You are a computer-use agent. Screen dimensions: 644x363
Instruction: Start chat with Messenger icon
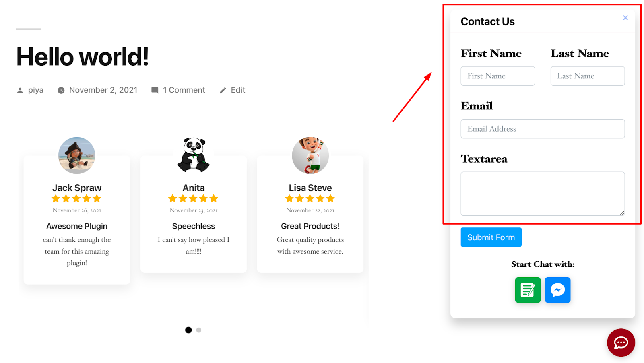coord(557,290)
